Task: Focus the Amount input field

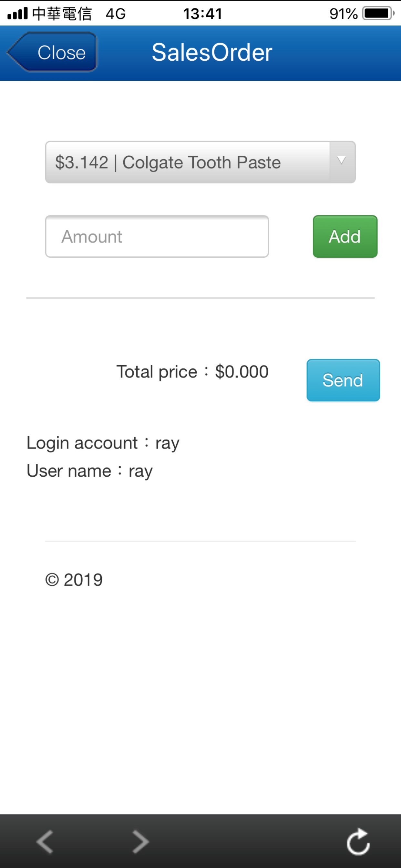Action: point(157,237)
